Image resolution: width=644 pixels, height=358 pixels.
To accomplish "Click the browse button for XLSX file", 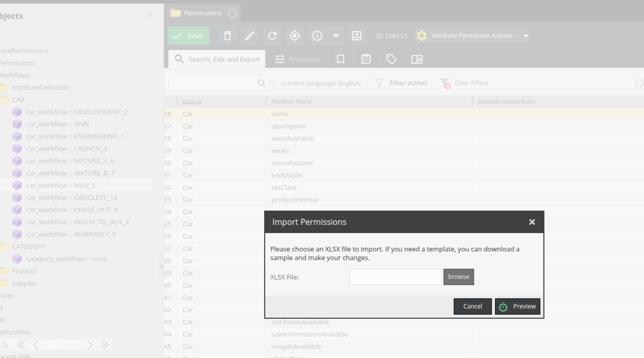I will [458, 277].
